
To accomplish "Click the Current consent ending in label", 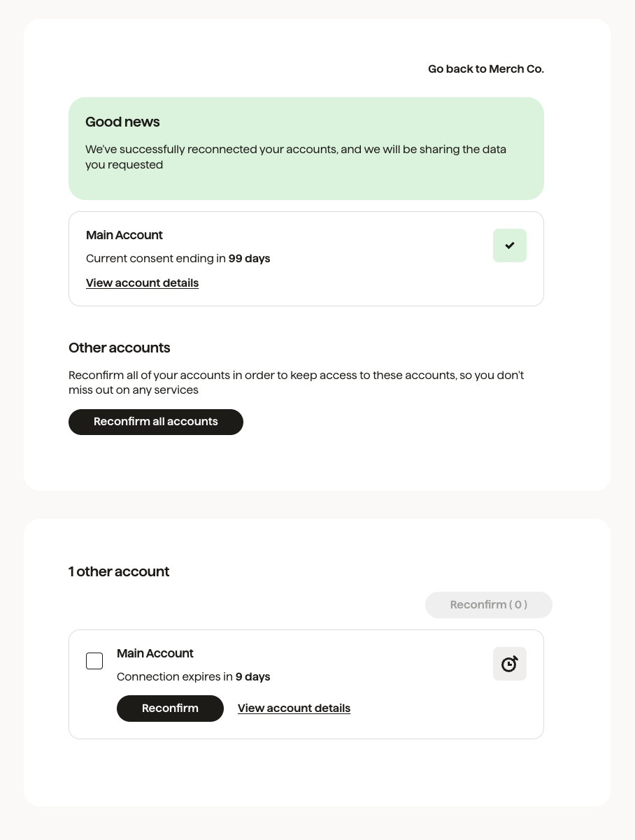I will tap(156, 259).
